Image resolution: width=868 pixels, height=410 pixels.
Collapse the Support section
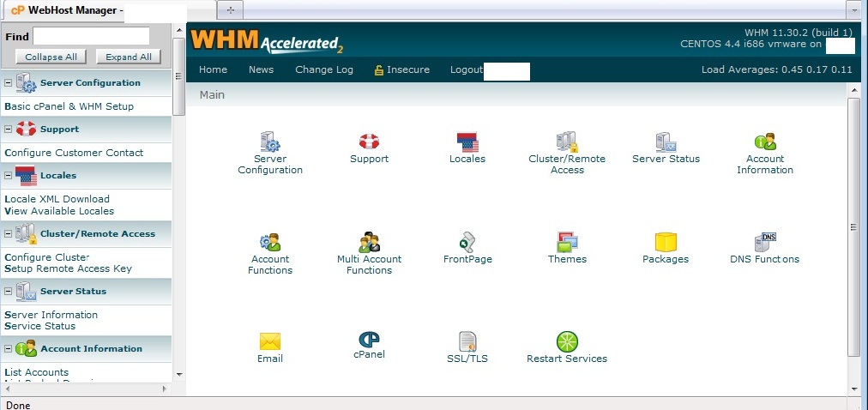click(8, 129)
